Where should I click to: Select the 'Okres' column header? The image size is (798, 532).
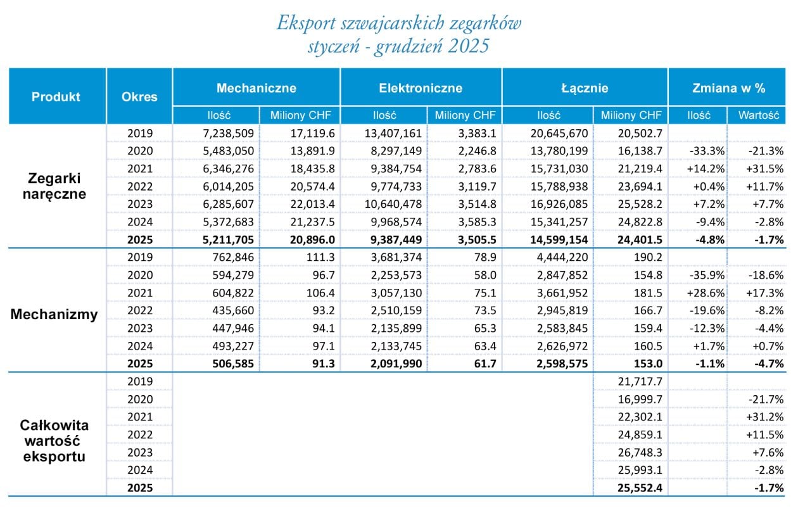pos(139,97)
